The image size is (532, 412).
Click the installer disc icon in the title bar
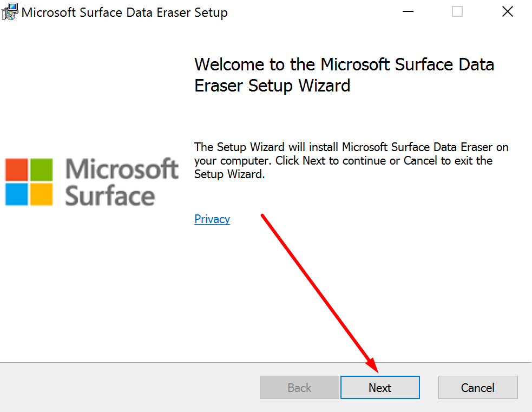click(9, 11)
